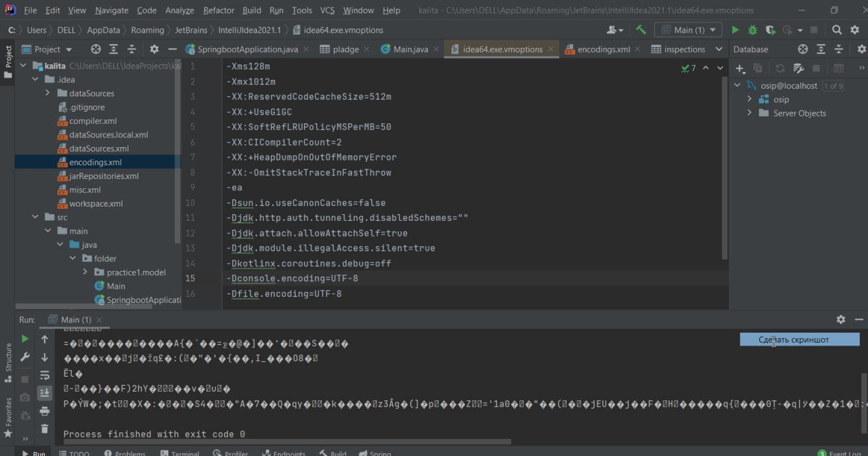868x456 pixels.
Task: Open the VCS menu
Action: [x=327, y=10]
